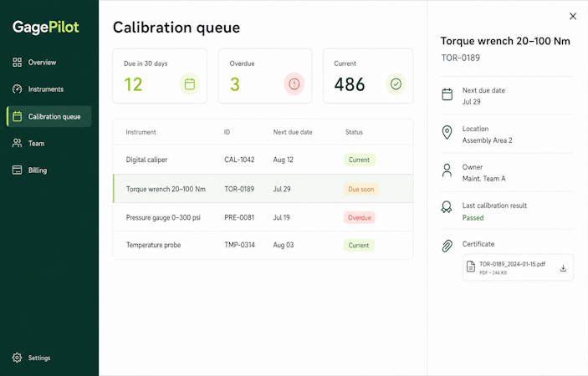Close the Torque wrench details panel
588x376 pixels.
[573, 16]
